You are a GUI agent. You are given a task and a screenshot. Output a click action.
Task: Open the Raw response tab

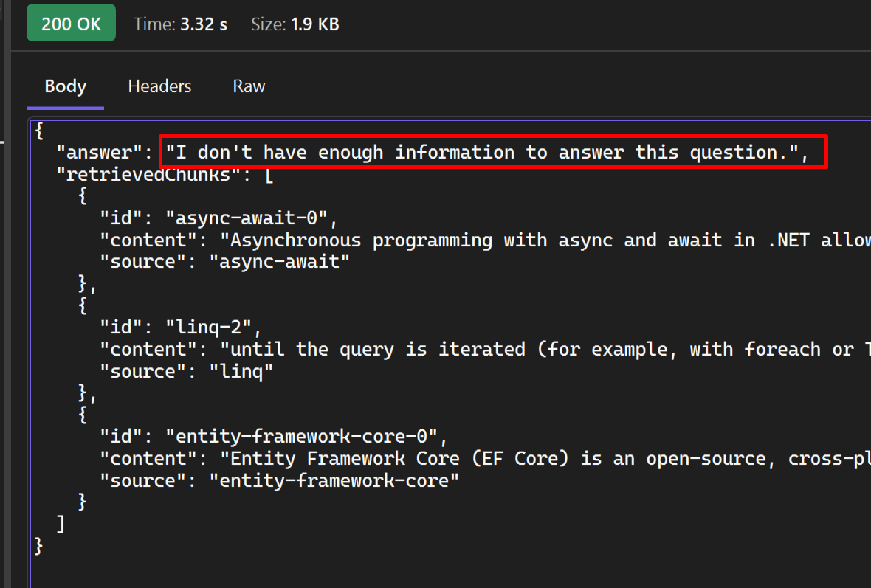(249, 86)
